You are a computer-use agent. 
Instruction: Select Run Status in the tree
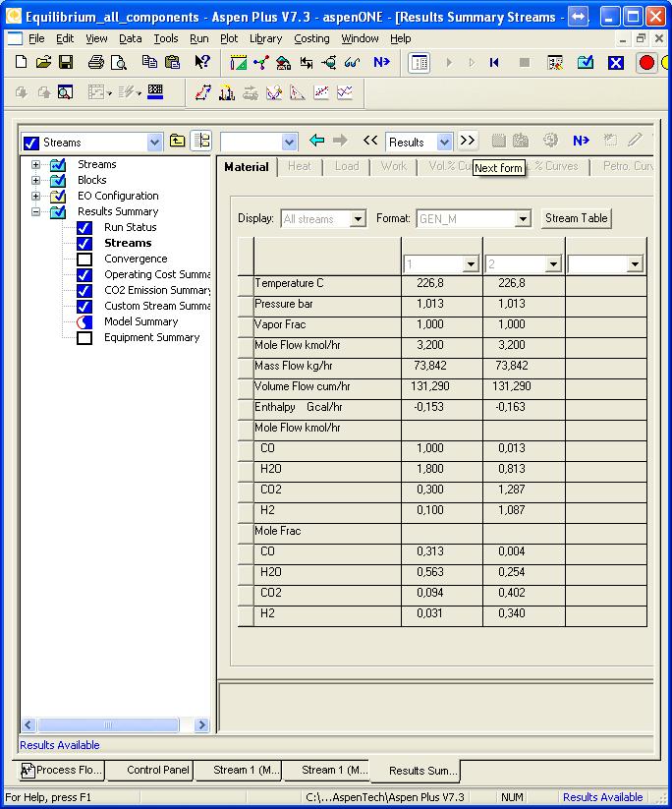click(x=130, y=227)
